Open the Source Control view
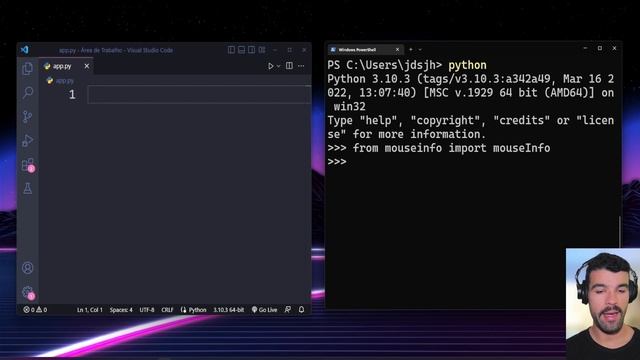The width and height of the screenshot is (640, 360). (27, 117)
